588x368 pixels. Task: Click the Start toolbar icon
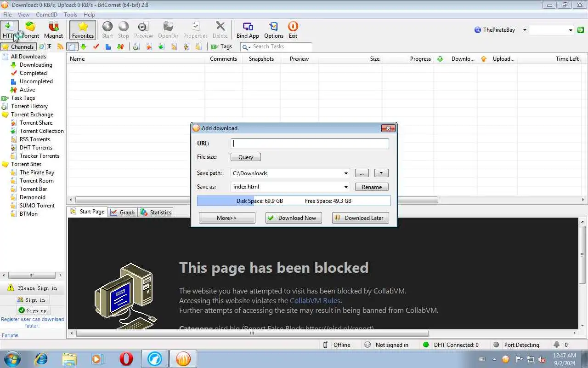pyautogui.click(x=107, y=30)
